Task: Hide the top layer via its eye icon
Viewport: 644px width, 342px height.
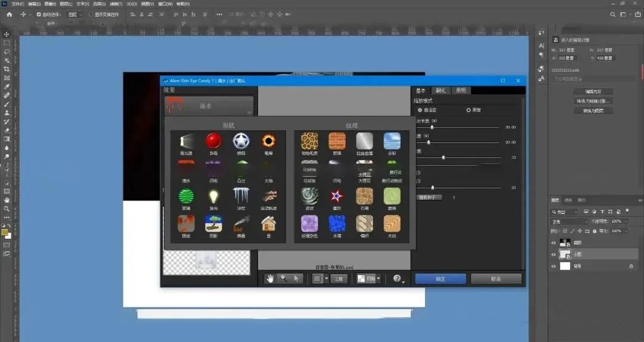Action: (553, 243)
